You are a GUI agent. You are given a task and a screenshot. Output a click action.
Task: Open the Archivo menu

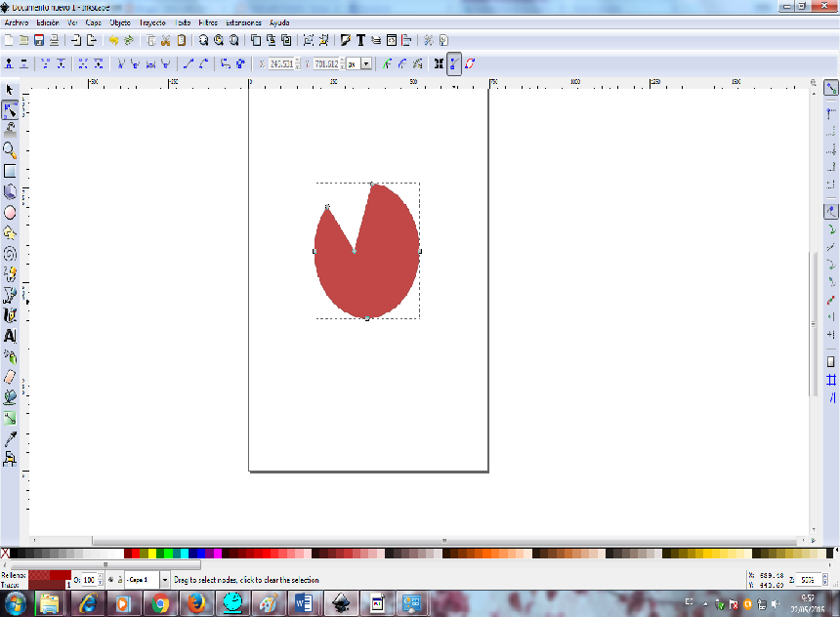coord(15,22)
